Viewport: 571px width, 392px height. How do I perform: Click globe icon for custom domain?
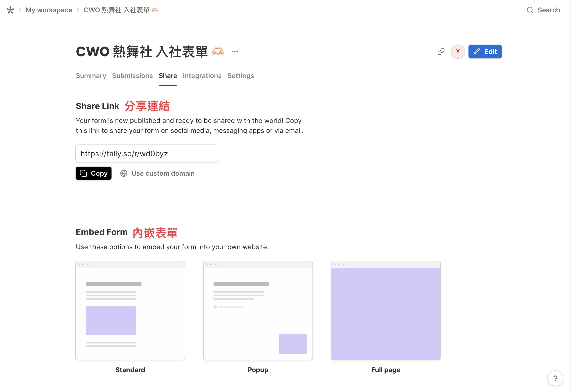pos(124,173)
